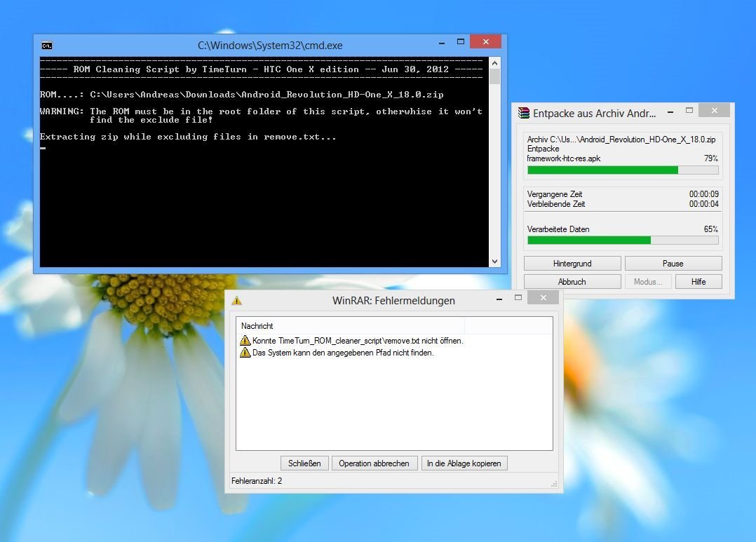Click the WinRAR books icon in extraction dialog

click(x=524, y=113)
